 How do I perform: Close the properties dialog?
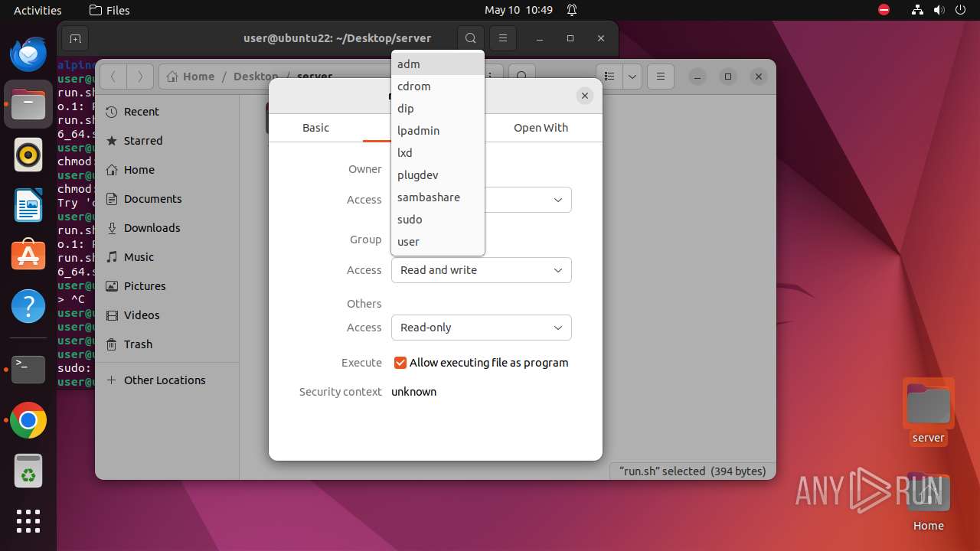coord(585,96)
